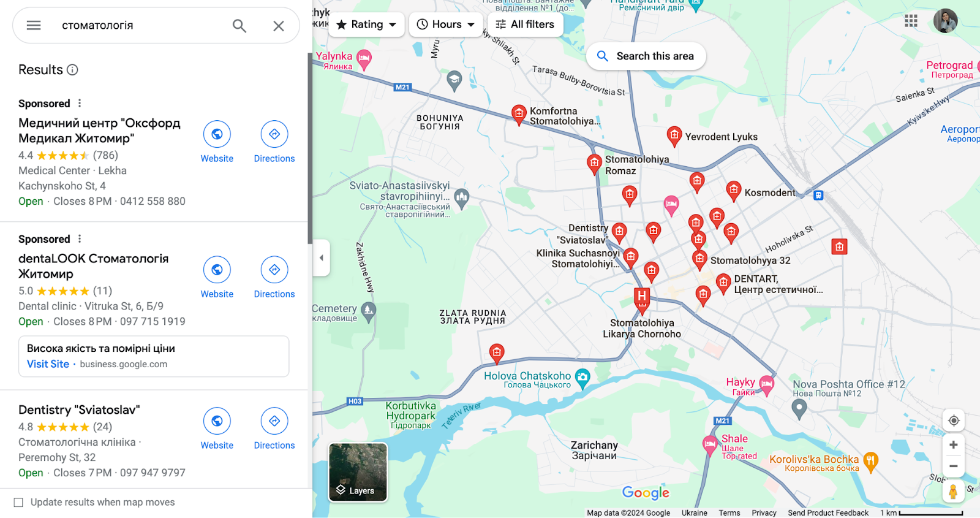Enable Update results when map moves
The width and height of the screenshot is (980, 518).
pyautogui.click(x=18, y=503)
